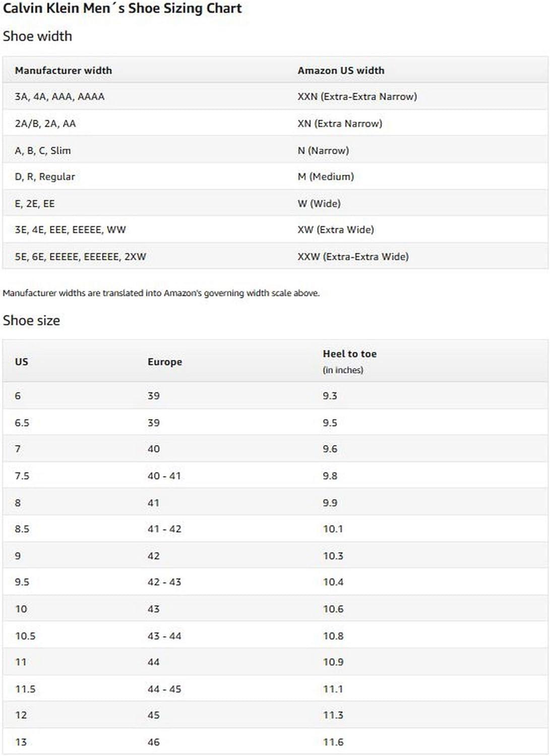The width and height of the screenshot is (550, 756).
Task: Select the Europe column header
Action: [x=165, y=362]
